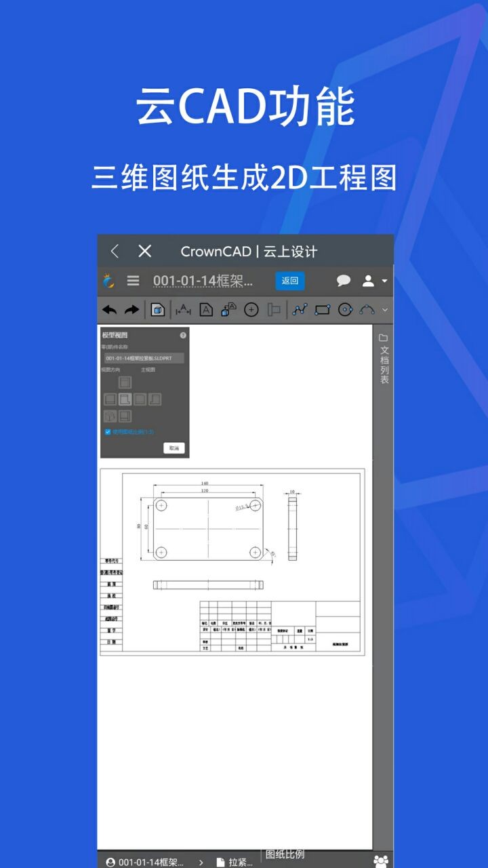Click the document title 001-01-14框架...
Image resolution: width=488 pixels, height=868 pixels.
coord(203,281)
